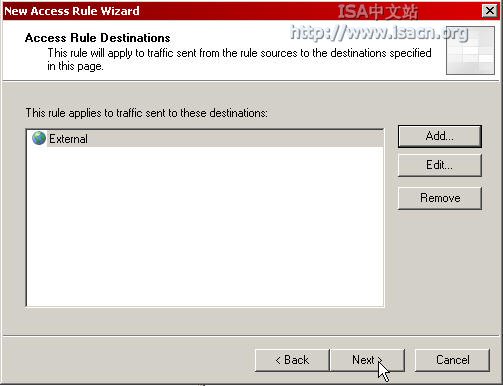Remove the selected destination

440,198
